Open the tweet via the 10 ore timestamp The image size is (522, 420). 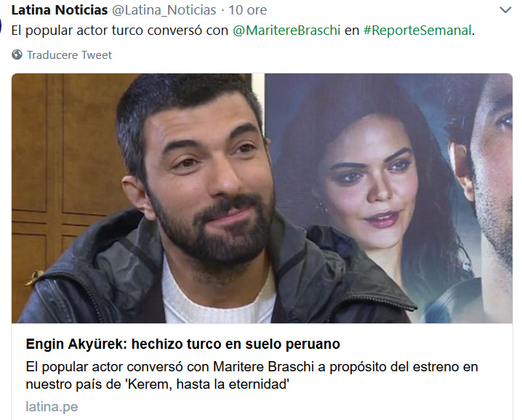[x=247, y=10]
